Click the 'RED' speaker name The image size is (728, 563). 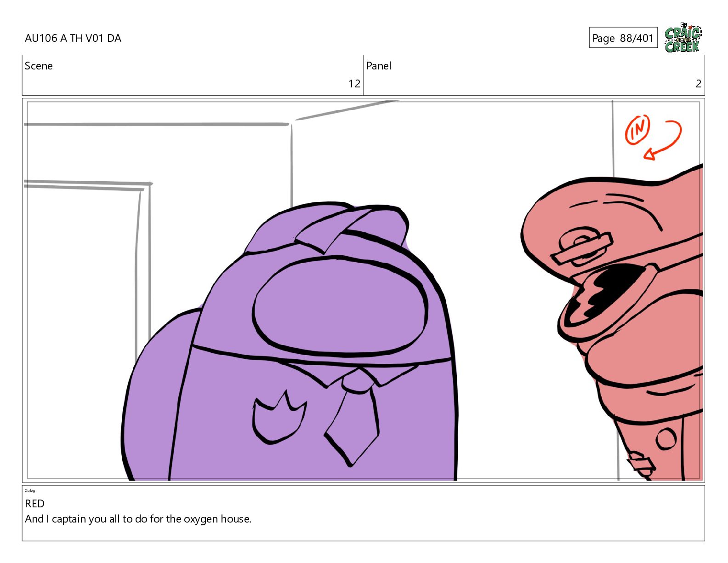click(35, 504)
